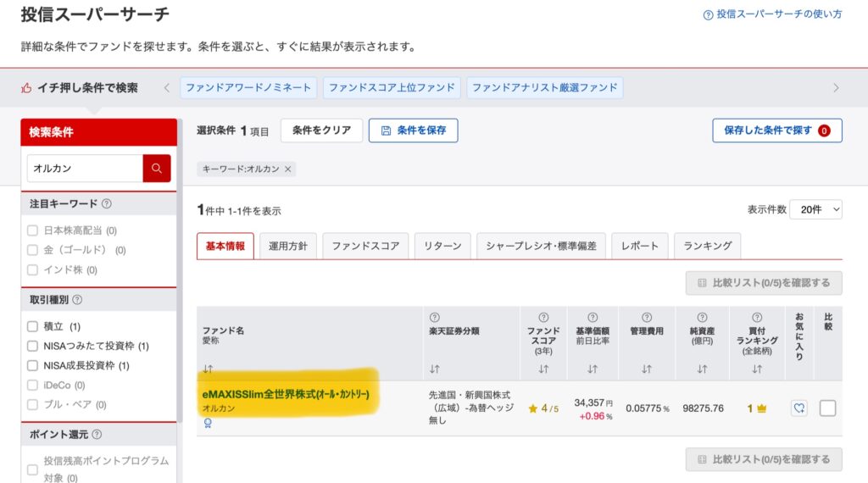Sort by 買付ランキング column arrows
This screenshot has width=868, height=483.
pos(757,369)
